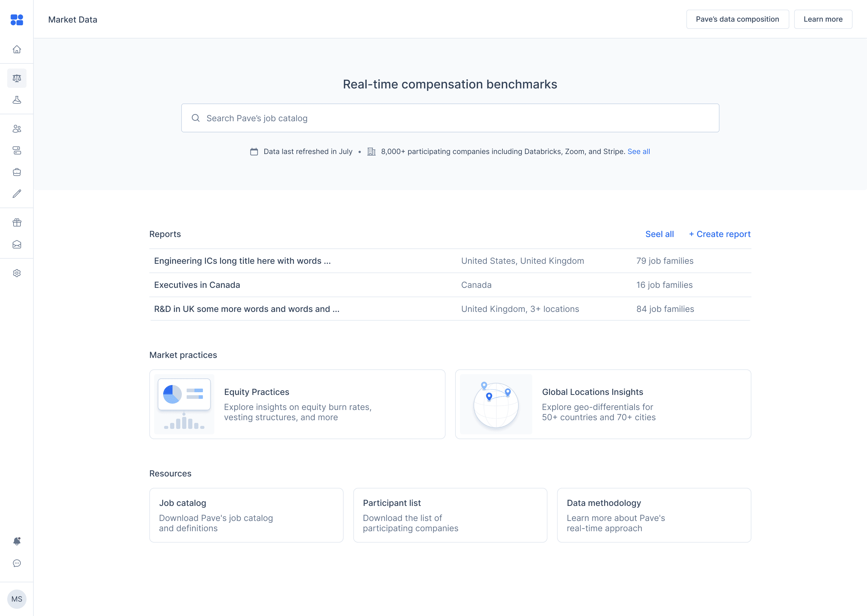The image size is (867, 616).
Task: Click the + Create report link
Action: point(720,234)
